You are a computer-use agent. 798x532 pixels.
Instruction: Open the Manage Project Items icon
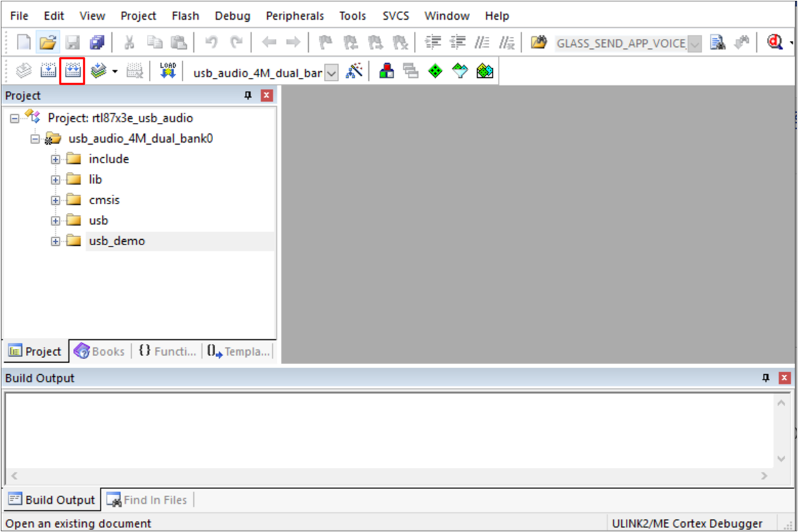387,71
